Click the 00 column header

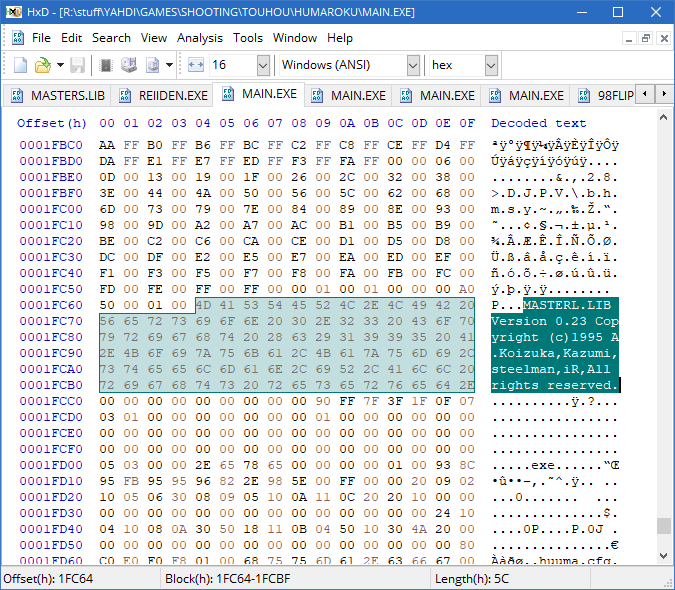pyautogui.click(x=107, y=123)
